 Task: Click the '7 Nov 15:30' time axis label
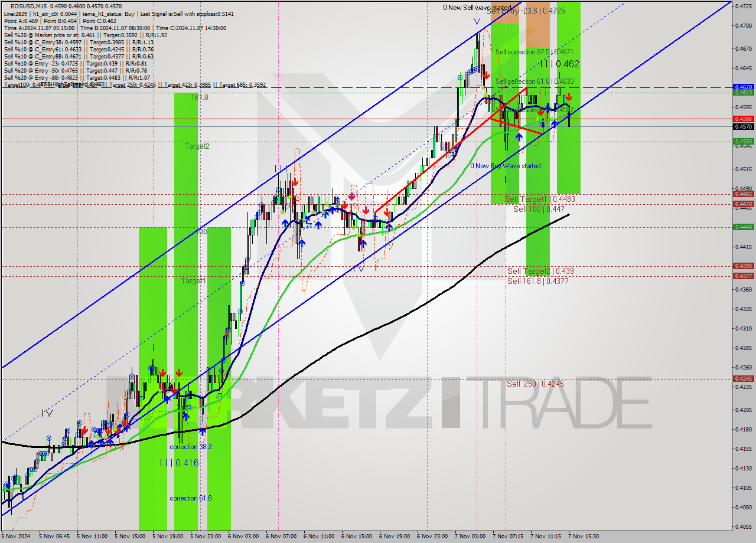click(584, 537)
